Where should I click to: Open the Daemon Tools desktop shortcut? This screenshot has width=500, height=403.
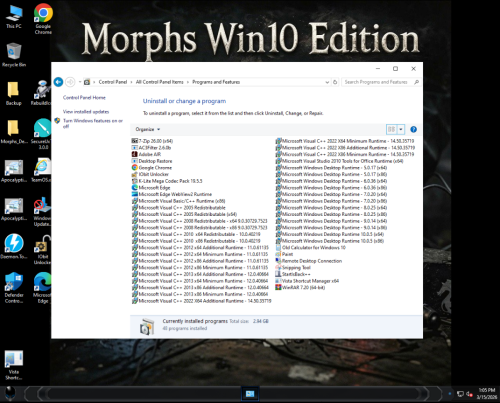pyautogui.click(x=14, y=247)
